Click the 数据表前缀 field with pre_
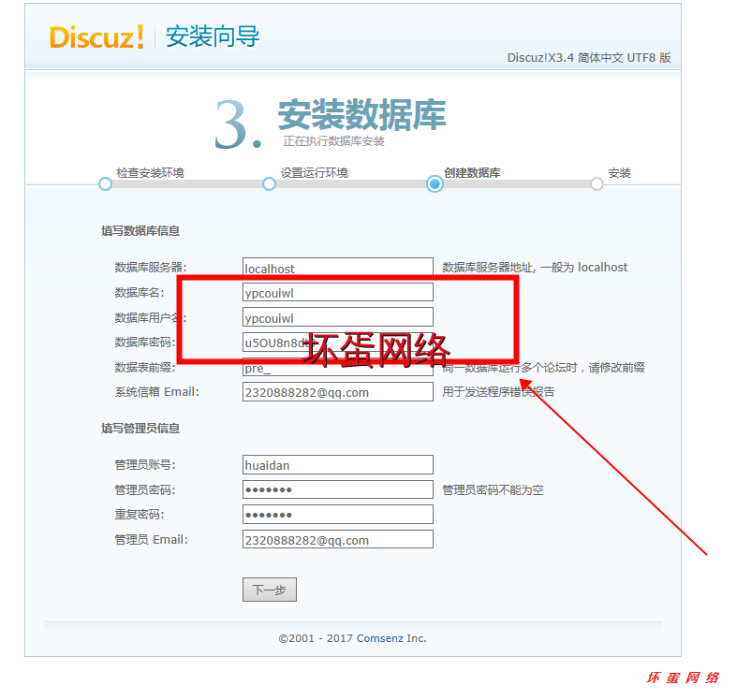Screen dimensions: 751x700 (x=338, y=367)
